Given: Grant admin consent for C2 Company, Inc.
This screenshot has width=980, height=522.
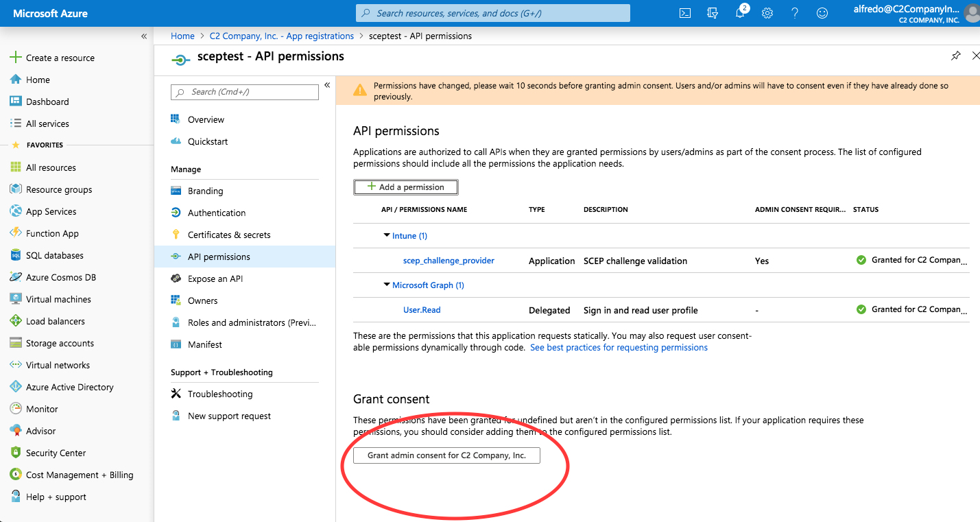Looking at the screenshot, I should tap(446, 455).
